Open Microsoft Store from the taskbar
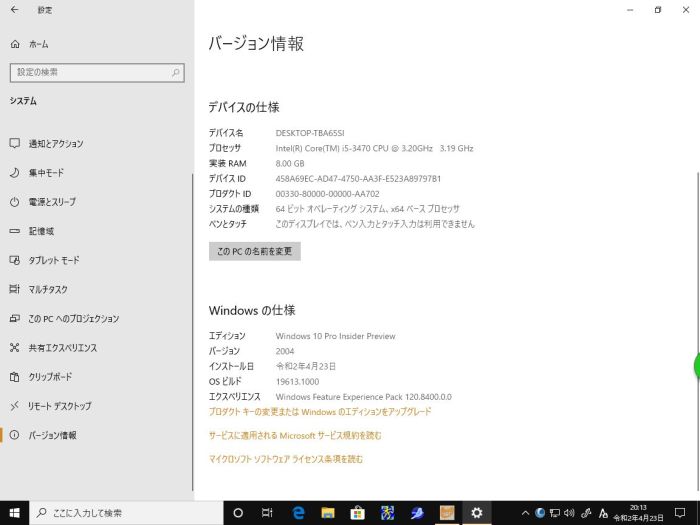This screenshot has height=525, width=700. click(357, 512)
